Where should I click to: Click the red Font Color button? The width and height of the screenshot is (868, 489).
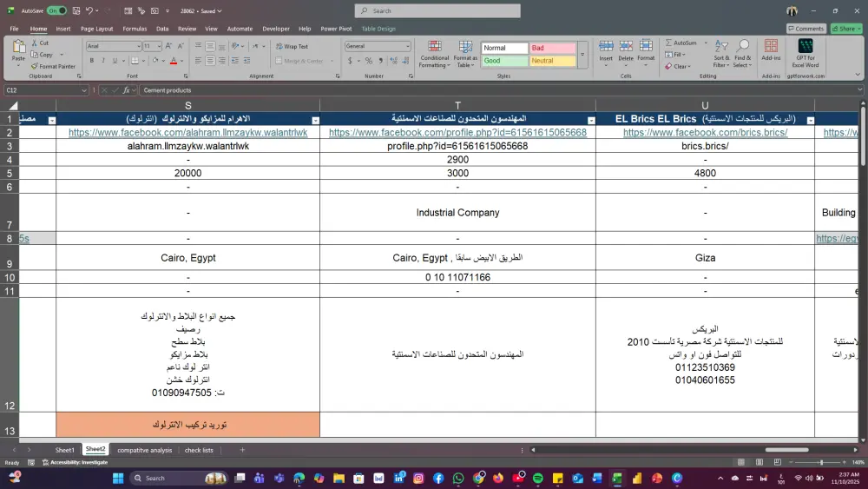pyautogui.click(x=174, y=60)
